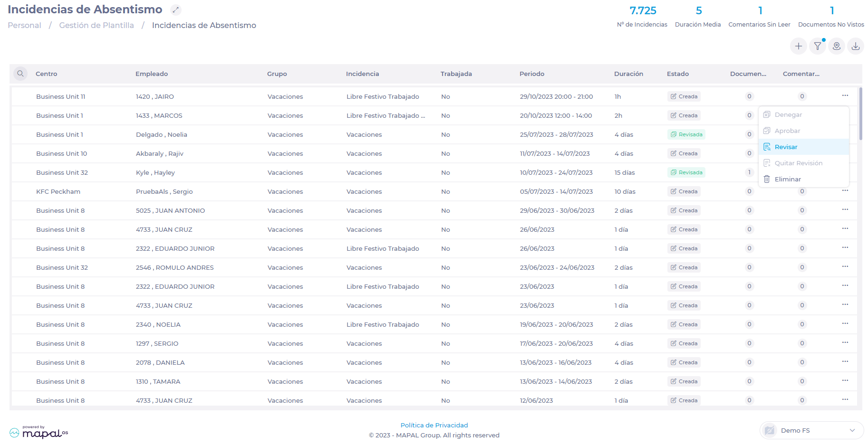
Task: Open the Política de Privacidad link
Action: 434,425
